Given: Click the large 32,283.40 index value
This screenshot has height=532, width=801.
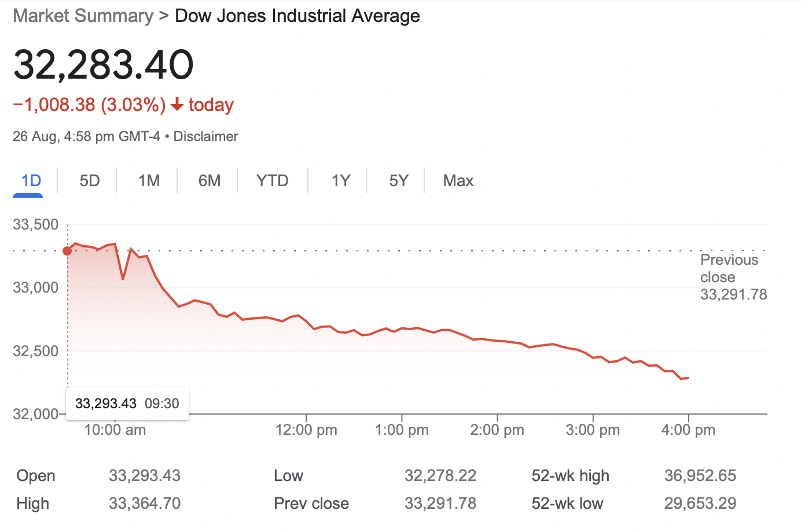Looking at the screenshot, I should [x=104, y=65].
